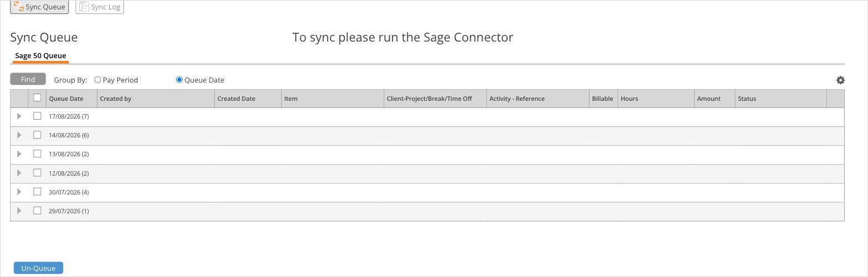Tick the checkbox for 14/08/2026 row
Screen dimensions: 868x277
click(37, 135)
